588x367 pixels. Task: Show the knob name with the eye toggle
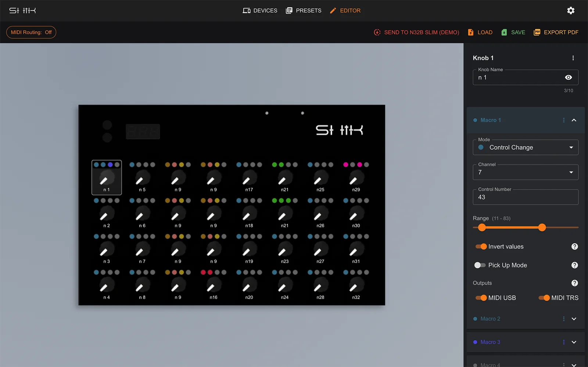tap(568, 77)
